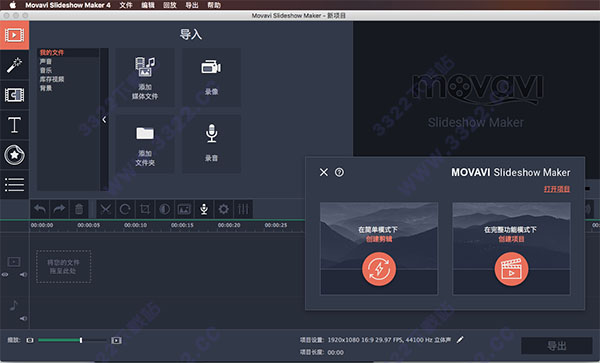The image size is (600, 363).
Task: Open the Edit (编辑) menu
Action: click(148, 5)
